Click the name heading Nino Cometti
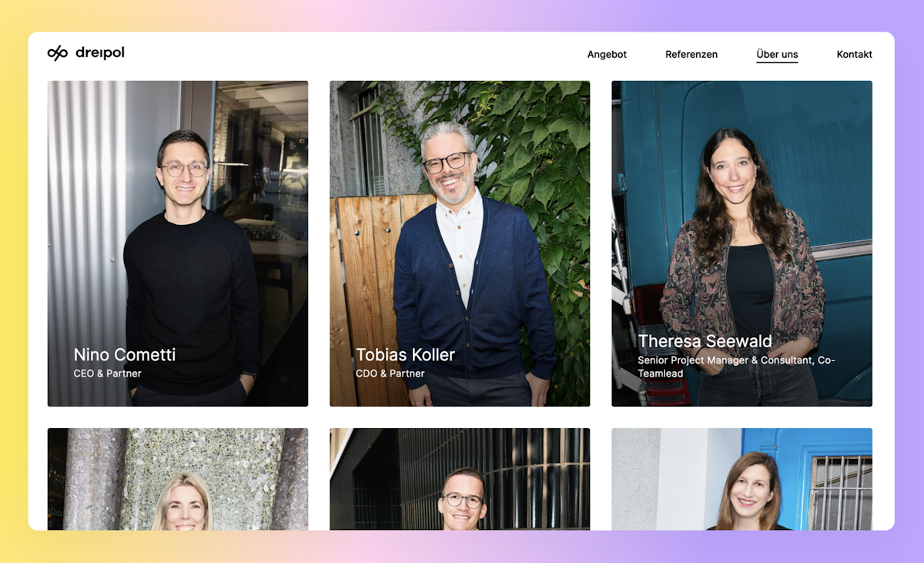Screen dimensions: 924x563 [125, 354]
